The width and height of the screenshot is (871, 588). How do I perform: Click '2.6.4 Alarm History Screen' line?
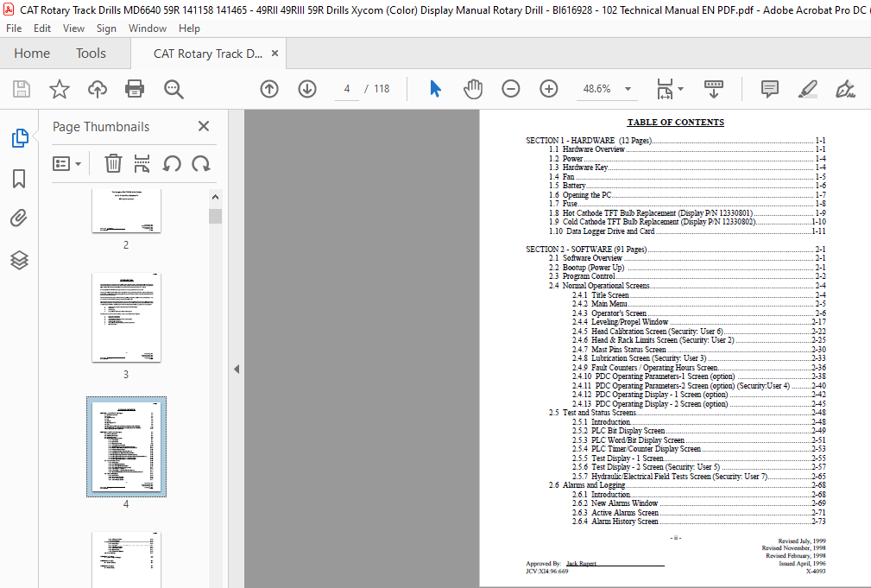pyautogui.click(x=699, y=522)
